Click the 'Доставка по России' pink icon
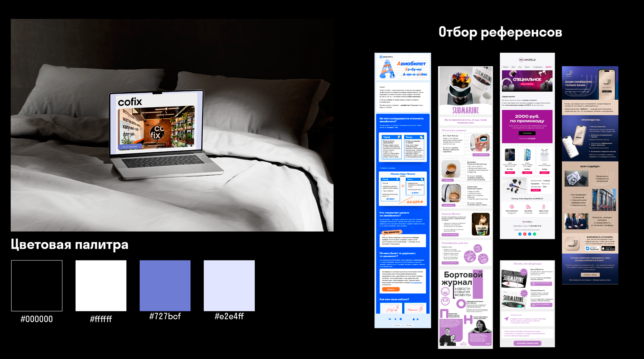Screen dimensions: 644x359 click(528, 207)
